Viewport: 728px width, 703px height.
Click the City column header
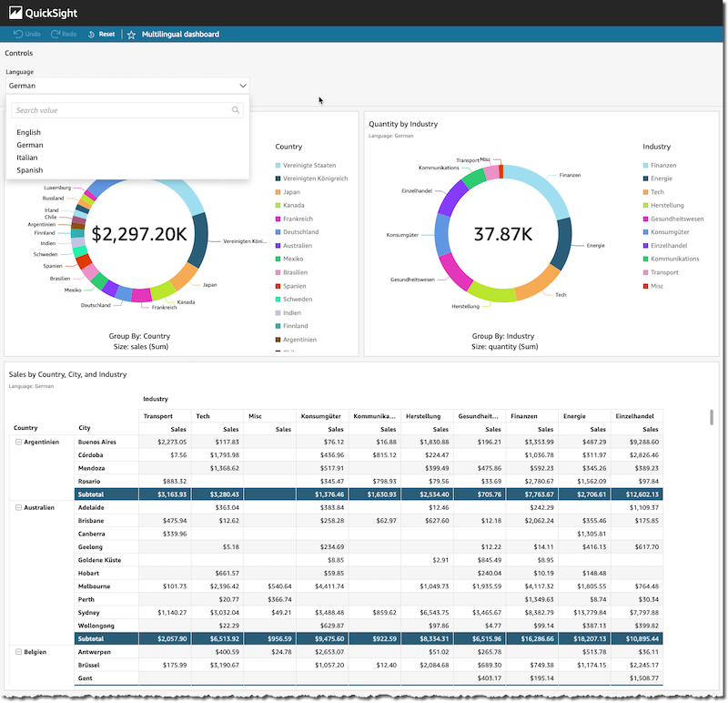click(85, 428)
